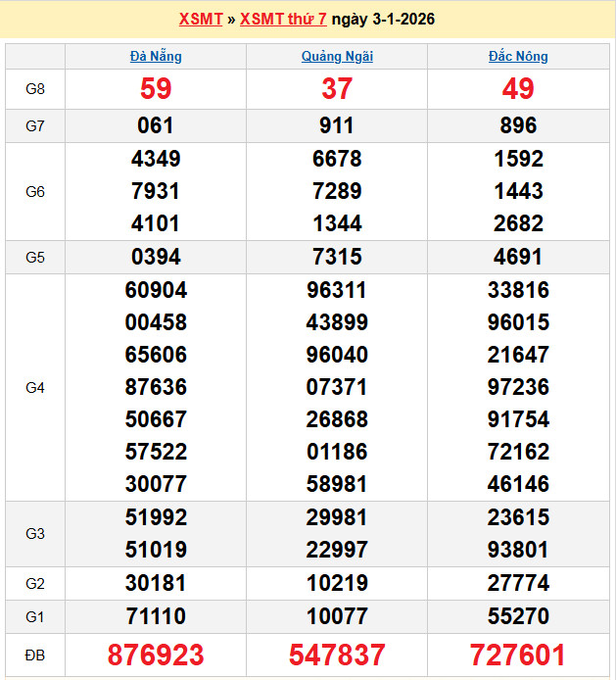This screenshot has height=680, width=616.
Task: Click the G5 result 4691
Action: pyautogui.click(x=518, y=258)
